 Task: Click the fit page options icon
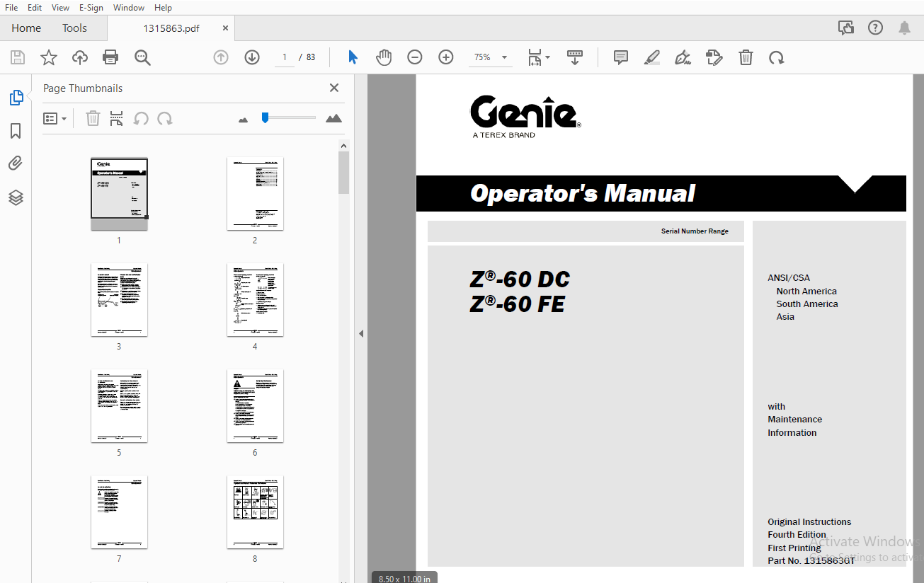(535, 57)
